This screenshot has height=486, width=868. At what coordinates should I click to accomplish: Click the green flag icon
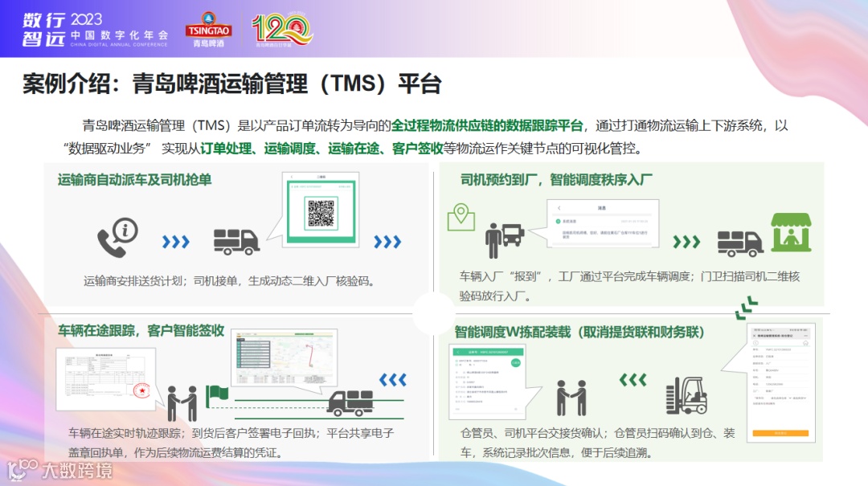pyautogui.click(x=217, y=396)
